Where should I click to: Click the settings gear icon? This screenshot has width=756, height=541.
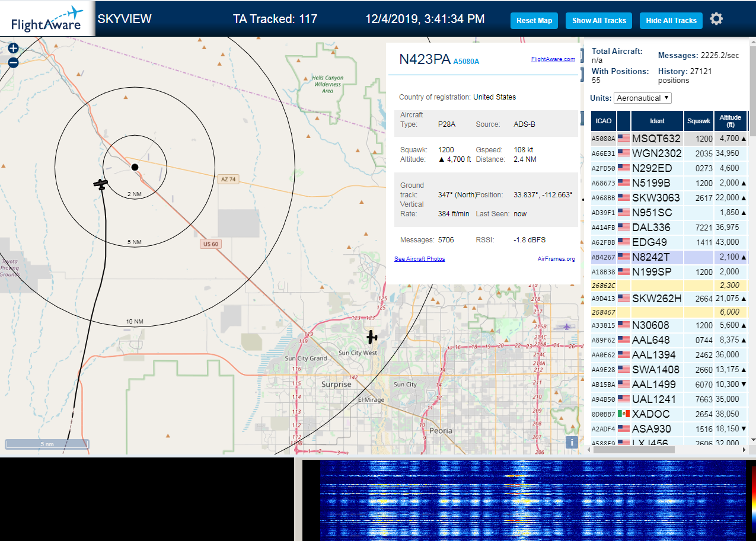tap(716, 19)
